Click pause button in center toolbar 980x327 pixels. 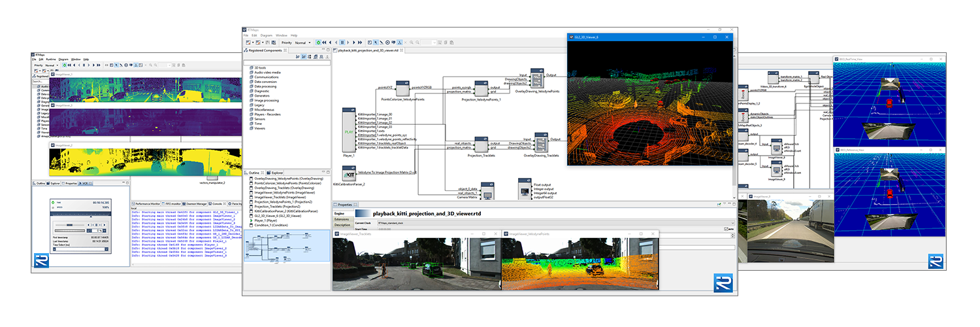coord(342,43)
